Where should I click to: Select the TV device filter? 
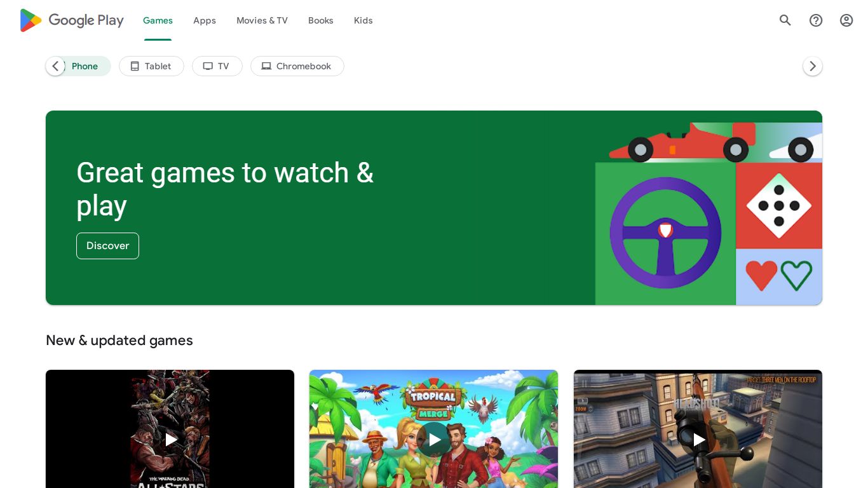pyautogui.click(x=217, y=66)
